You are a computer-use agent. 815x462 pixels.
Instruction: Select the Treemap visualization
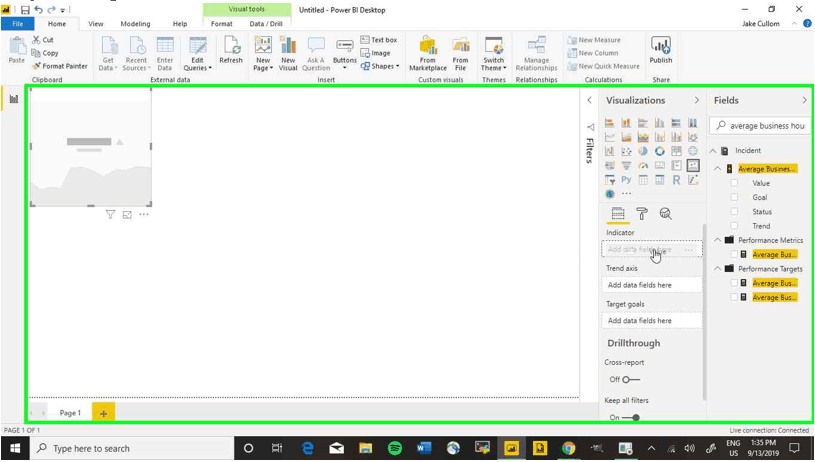(x=676, y=151)
